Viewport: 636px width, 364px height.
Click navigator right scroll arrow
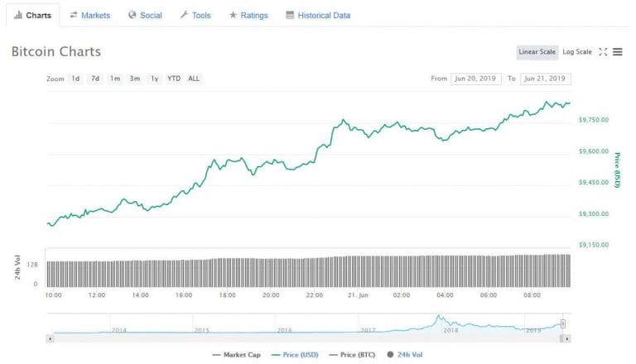point(567,338)
